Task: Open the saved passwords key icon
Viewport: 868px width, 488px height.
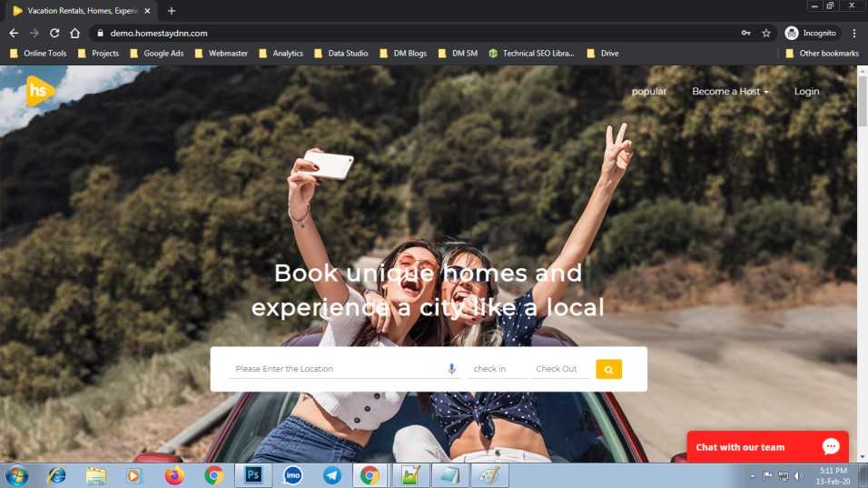Action: click(x=746, y=34)
